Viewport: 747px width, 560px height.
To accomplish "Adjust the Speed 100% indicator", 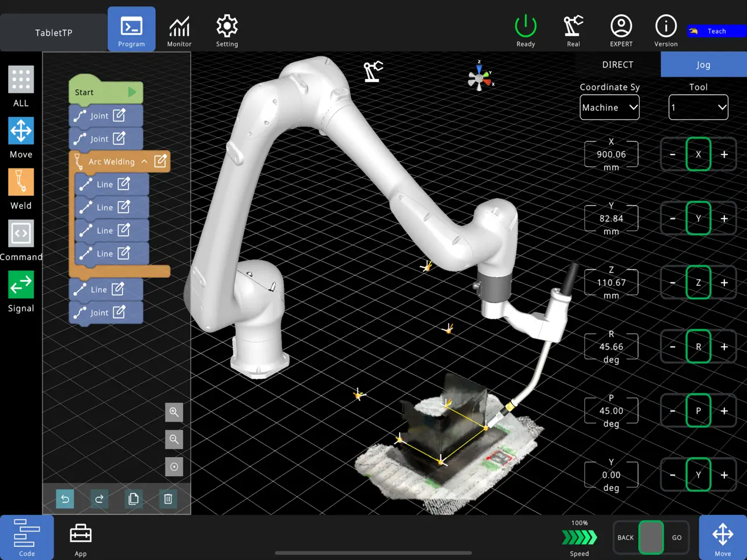I will pyautogui.click(x=579, y=538).
